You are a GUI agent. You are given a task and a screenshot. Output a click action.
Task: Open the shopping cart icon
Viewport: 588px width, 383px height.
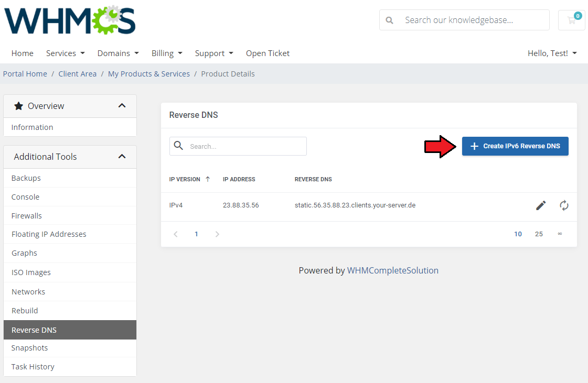(572, 20)
